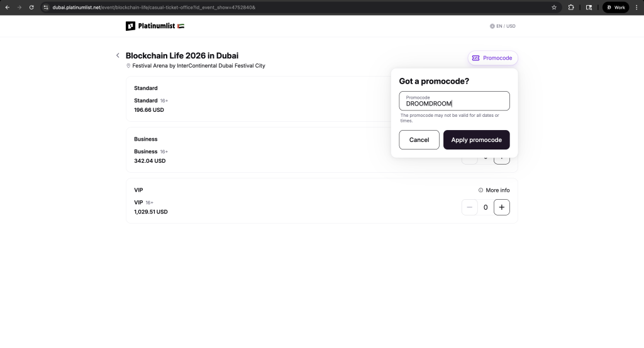644x348 pixels.
Task: Click the browser back arrow
Action: click(8, 8)
